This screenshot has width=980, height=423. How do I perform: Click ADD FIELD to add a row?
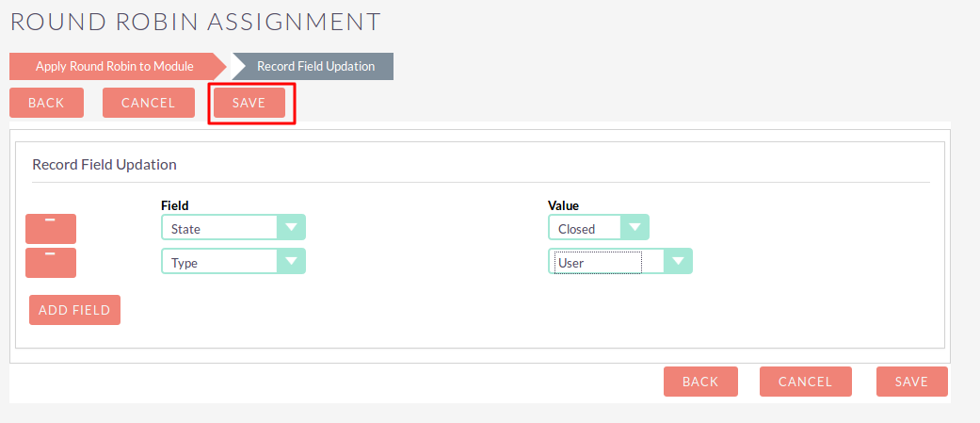(74, 310)
